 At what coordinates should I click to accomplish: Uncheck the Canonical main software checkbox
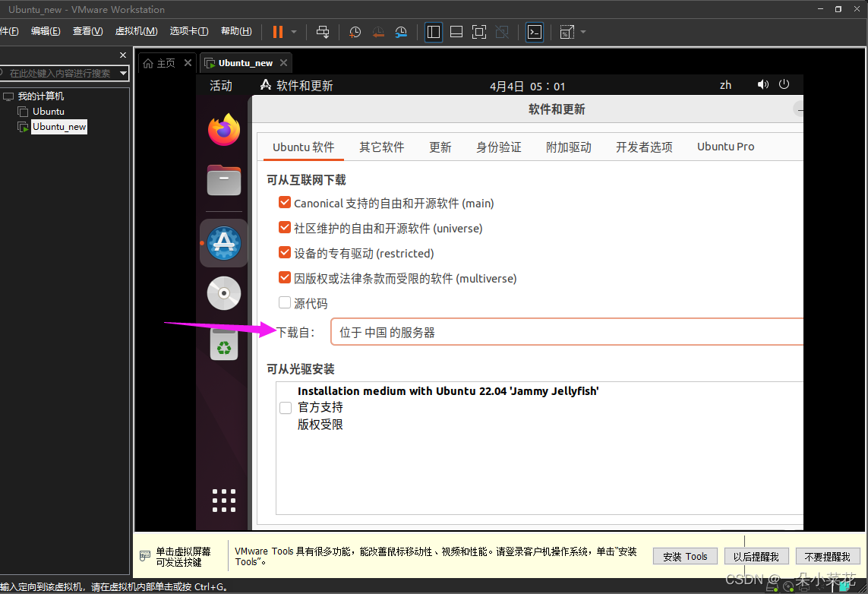[x=285, y=203]
